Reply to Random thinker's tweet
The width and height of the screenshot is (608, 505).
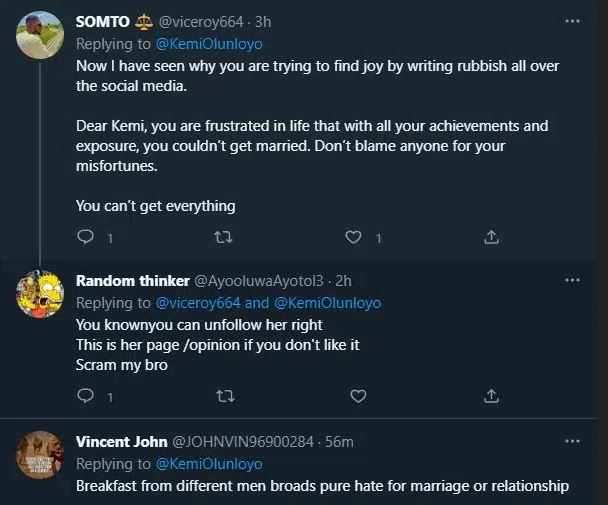86,397
